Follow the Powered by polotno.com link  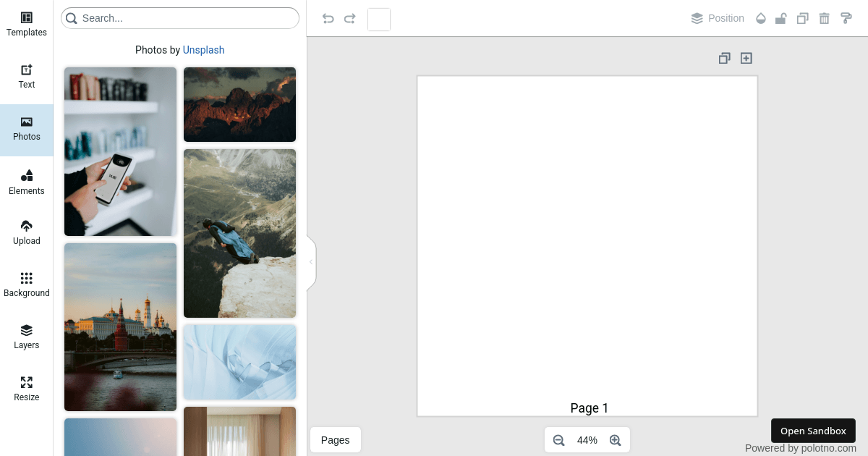tap(801, 448)
